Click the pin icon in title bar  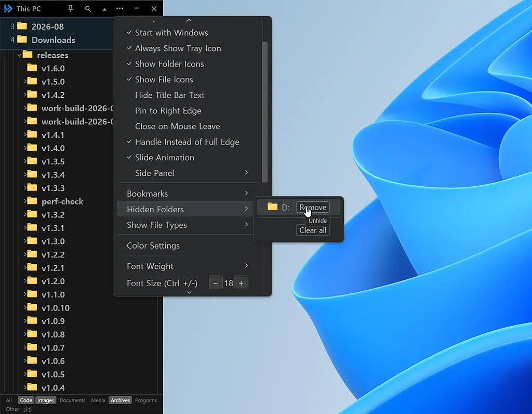point(71,8)
